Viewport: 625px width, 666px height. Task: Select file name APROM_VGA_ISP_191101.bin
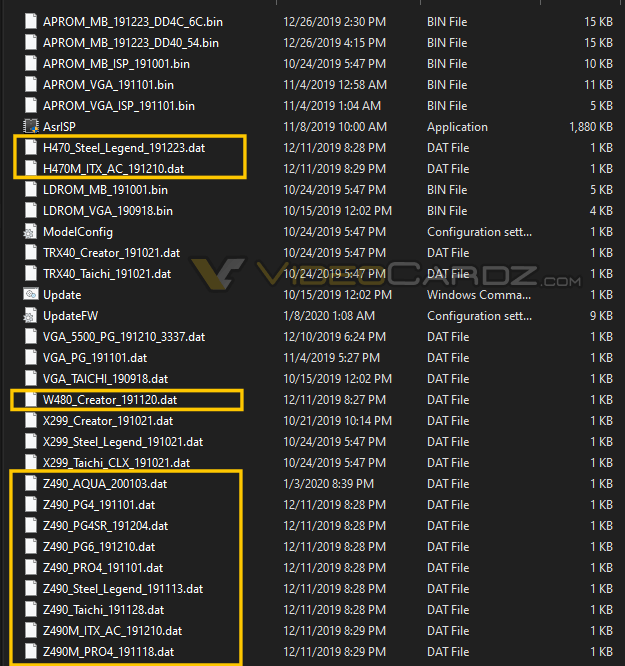(x=119, y=106)
